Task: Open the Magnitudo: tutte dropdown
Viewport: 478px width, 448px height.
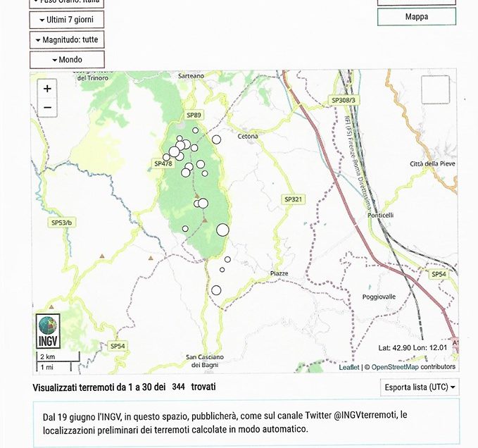Action: [67, 39]
